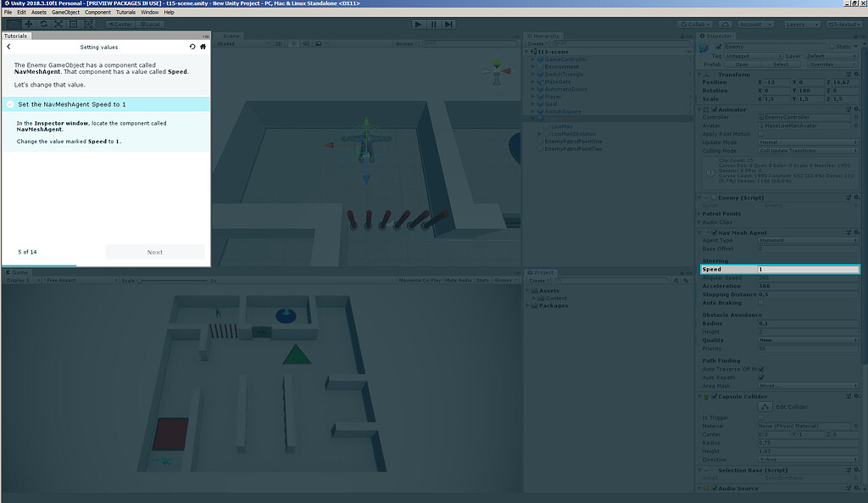Viewport: 868px width, 503px height.
Task: Select the Hand tool in the toolbar
Action: pyautogui.click(x=14, y=24)
